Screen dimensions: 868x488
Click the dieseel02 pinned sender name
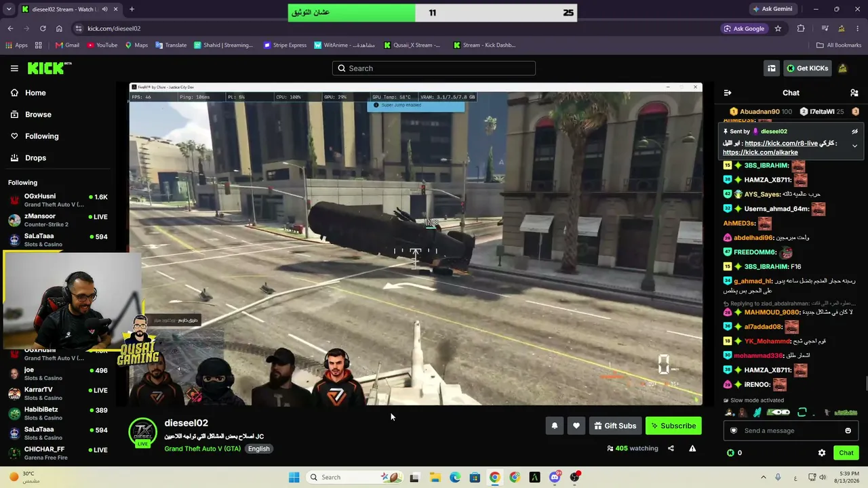point(774,131)
